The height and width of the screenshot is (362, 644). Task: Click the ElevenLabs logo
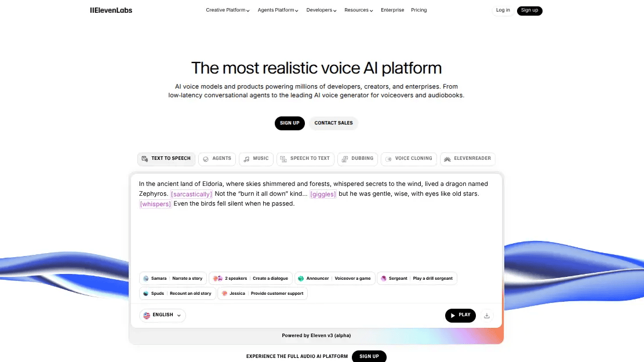pos(111,10)
